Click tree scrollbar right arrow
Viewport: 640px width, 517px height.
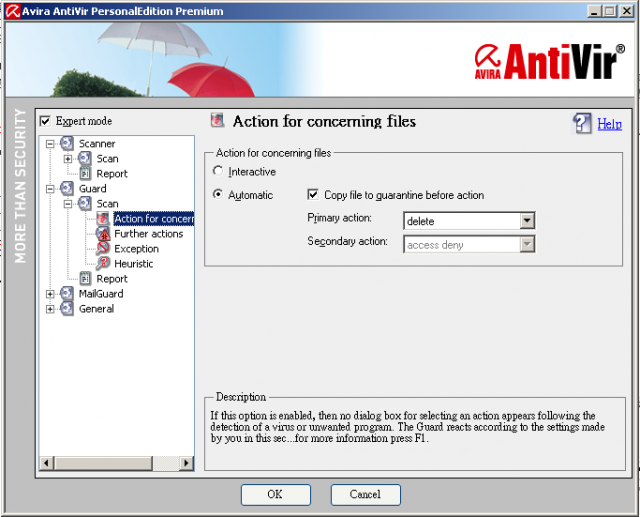pyautogui.click(x=187, y=463)
